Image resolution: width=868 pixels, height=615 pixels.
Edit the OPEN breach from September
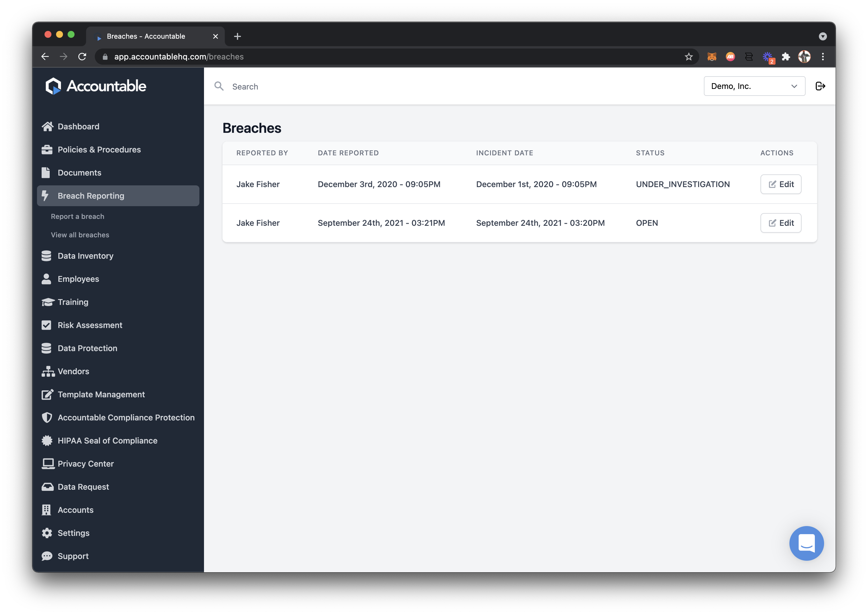(x=780, y=223)
